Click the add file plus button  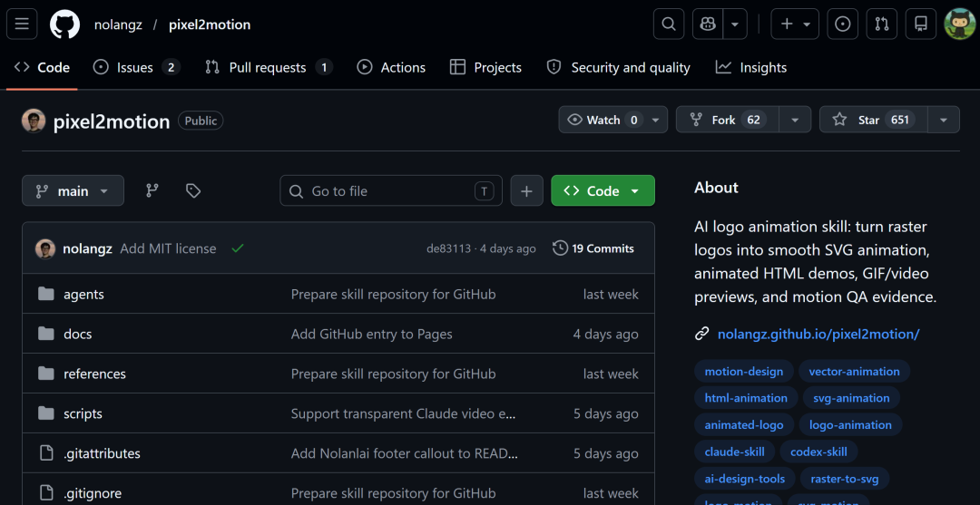click(527, 191)
